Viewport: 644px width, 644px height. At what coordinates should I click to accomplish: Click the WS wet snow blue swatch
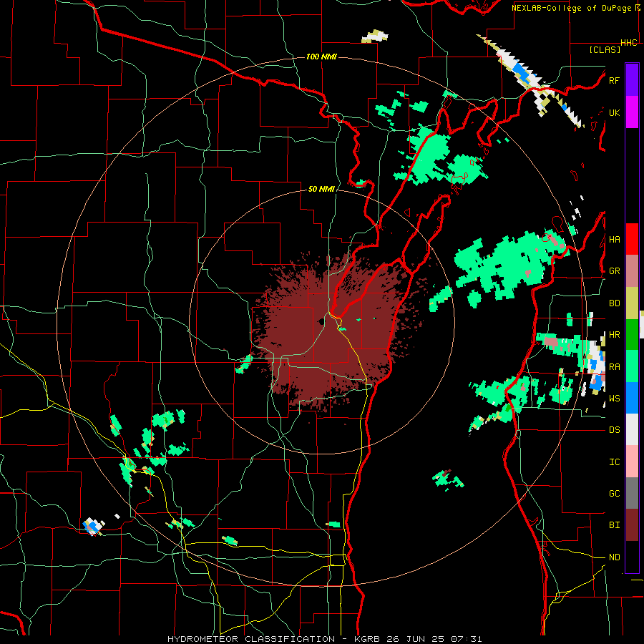click(632, 398)
